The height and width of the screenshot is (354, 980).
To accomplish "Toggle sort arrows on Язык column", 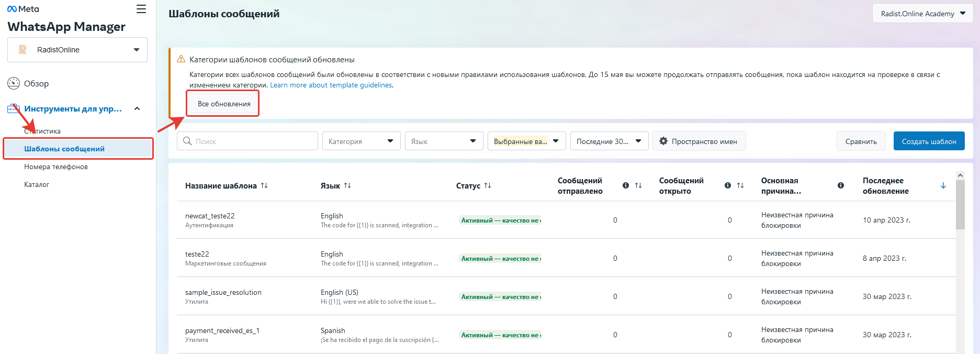I will pos(347,185).
